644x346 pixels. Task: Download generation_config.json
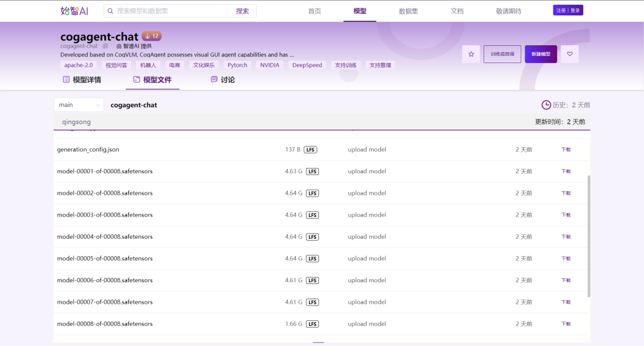pyautogui.click(x=566, y=149)
